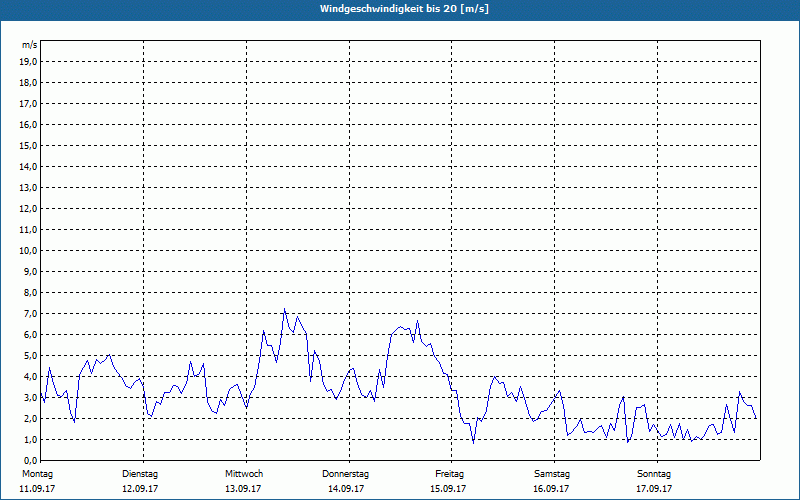Select the 5,0 y-axis value
800x500 pixels.
[30, 356]
